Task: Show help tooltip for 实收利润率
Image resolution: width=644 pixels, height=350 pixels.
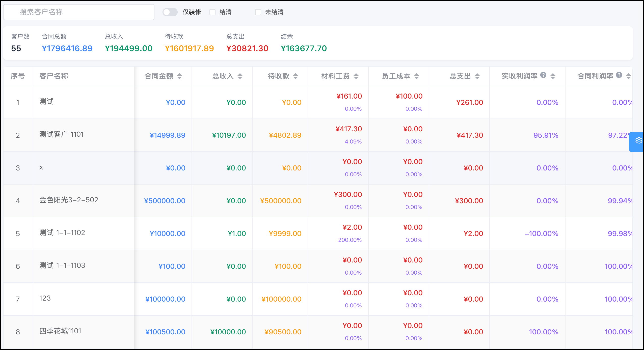Action: pyautogui.click(x=543, y=75)
